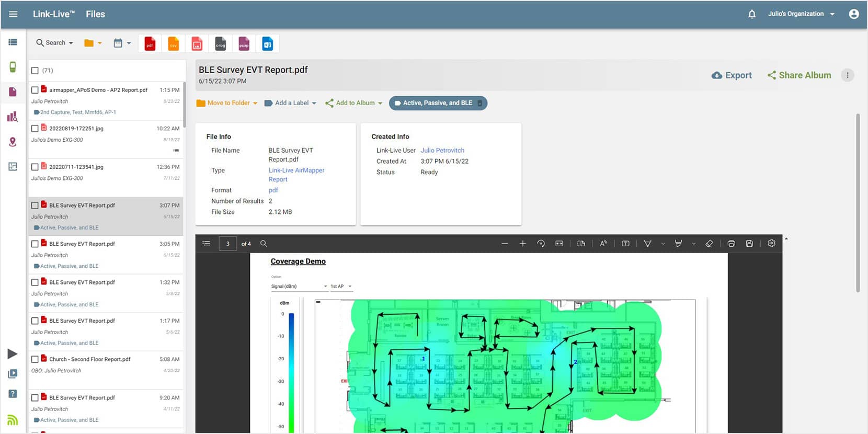The width and height of the screenshot is (868, 434).
Task: Click the main panel vertical scrollbar
Action: (x=858, y=203)
